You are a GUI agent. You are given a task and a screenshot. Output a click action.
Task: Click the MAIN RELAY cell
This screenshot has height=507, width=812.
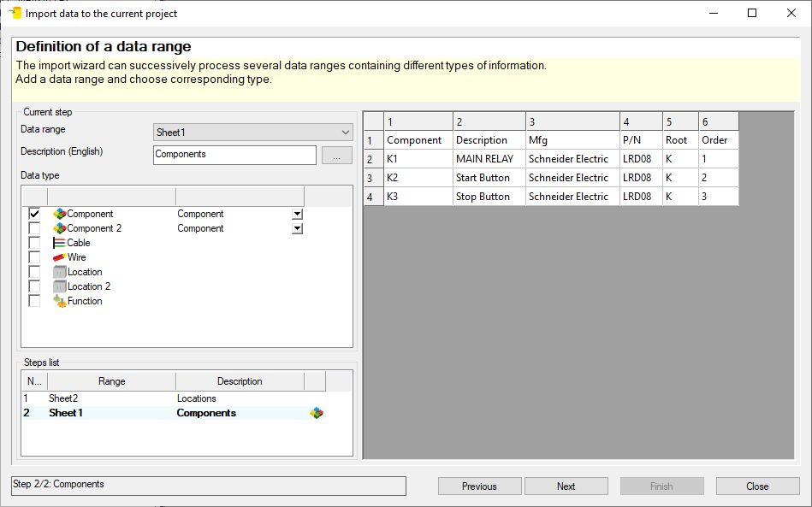pyautogui.click(x=489, y=159)
